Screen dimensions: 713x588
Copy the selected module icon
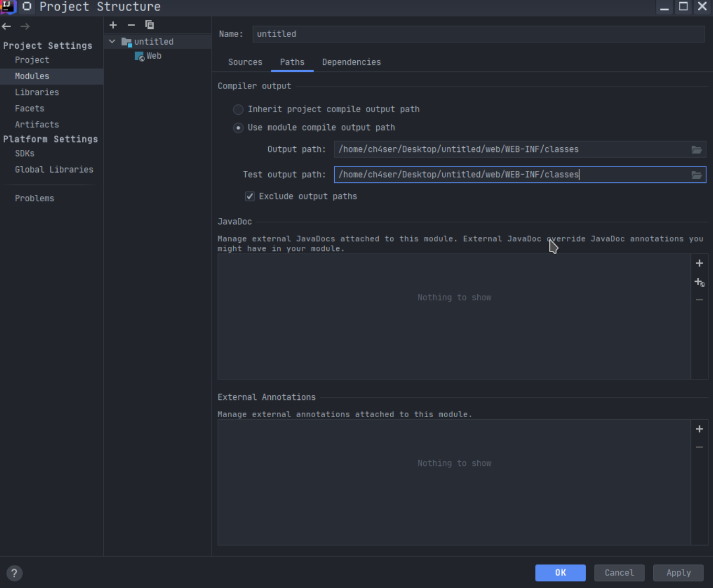point(149,25)
